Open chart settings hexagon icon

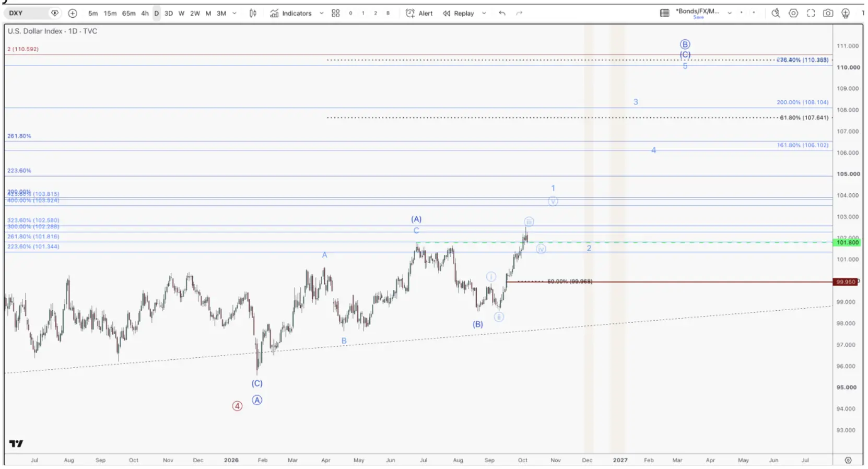click(793, 13)
